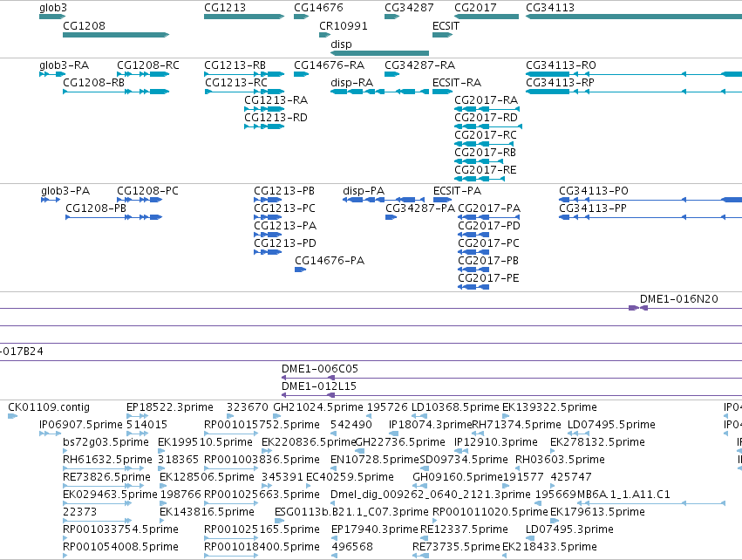742x560 pixels.
Task: Click the disp-PA protein label
Action: (364, 191)
